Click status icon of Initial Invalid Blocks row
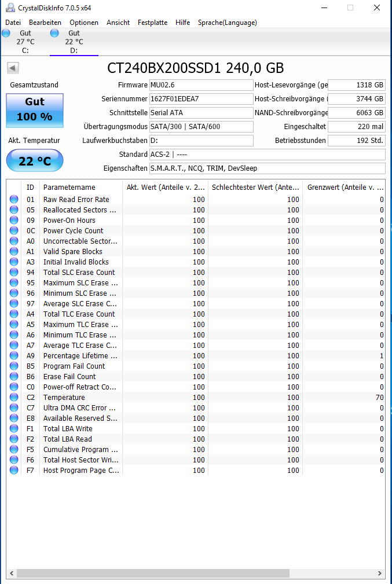The width and height of the screenshot is (392, 584). 14,262
